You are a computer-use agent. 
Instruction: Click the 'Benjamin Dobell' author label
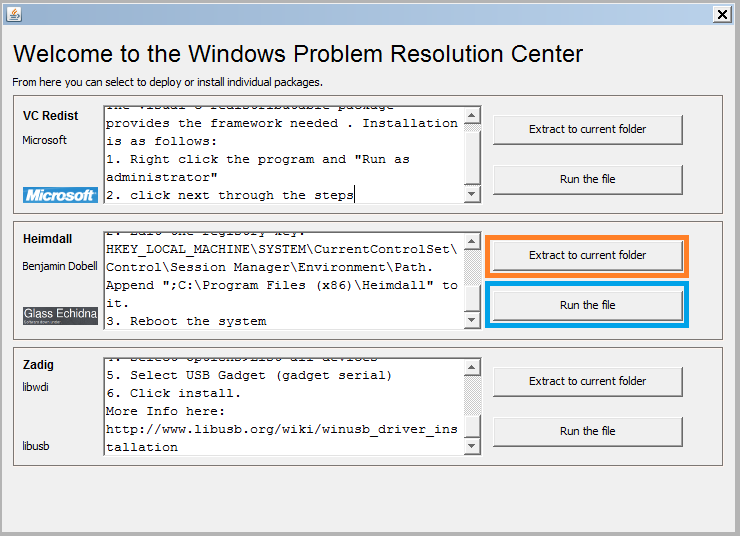(60, 267)
